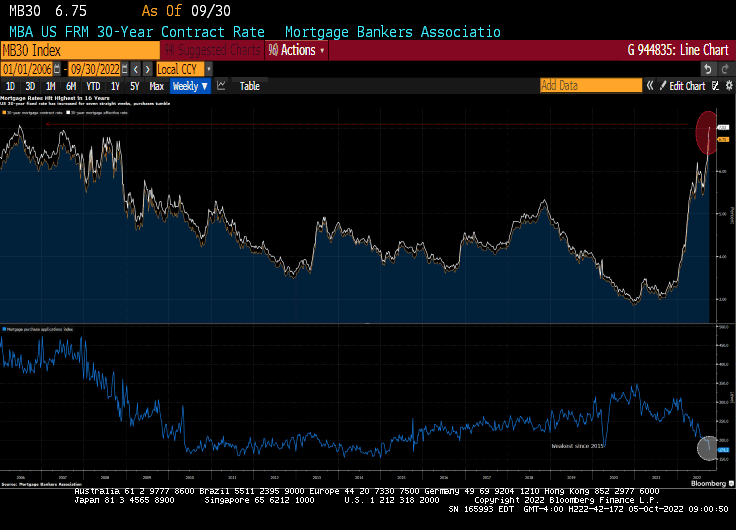The image size is (736, 530).
Task: Select the 1Y time range
Action: click(x=115, y=86)
